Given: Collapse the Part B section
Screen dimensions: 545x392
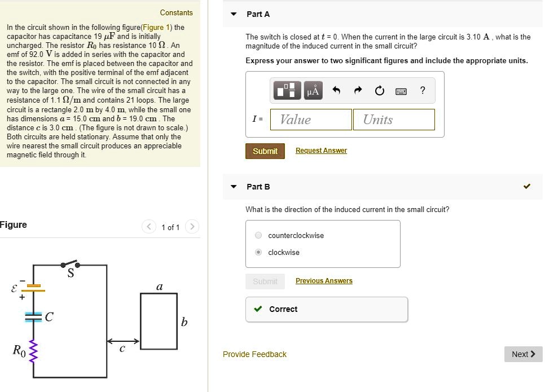Looking at the screenshot, I should click(x=233, y=186).
